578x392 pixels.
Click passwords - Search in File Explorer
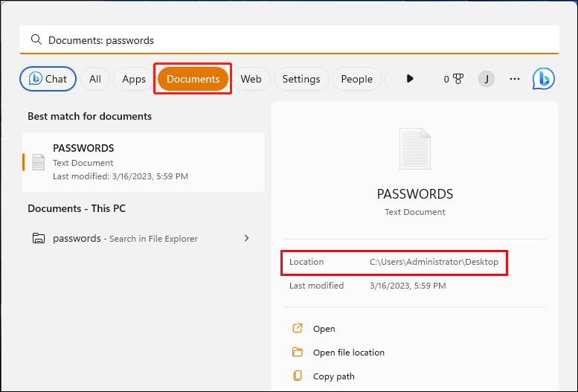tap(143, 238)
